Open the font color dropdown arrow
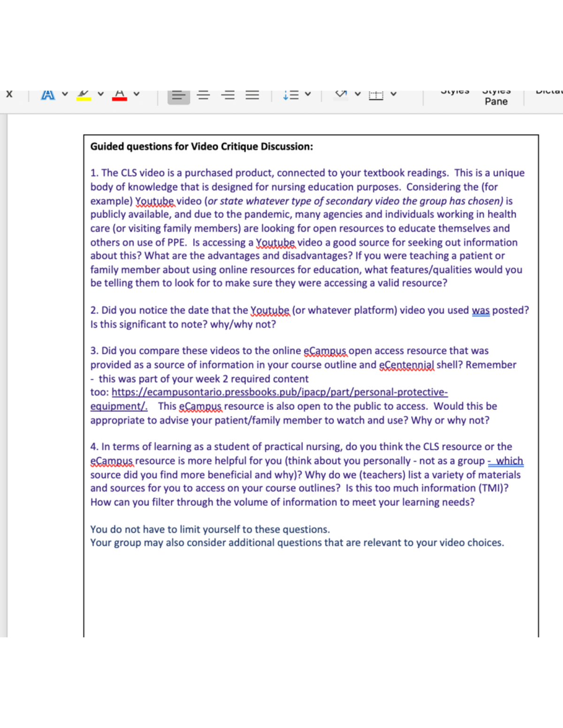Image resolution: width=563 pixels, height=728 pixels. 137,94
